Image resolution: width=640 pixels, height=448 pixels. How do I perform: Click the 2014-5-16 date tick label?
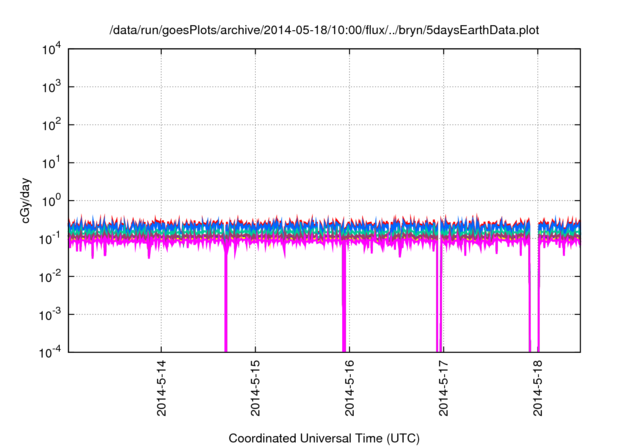(350, 388)
